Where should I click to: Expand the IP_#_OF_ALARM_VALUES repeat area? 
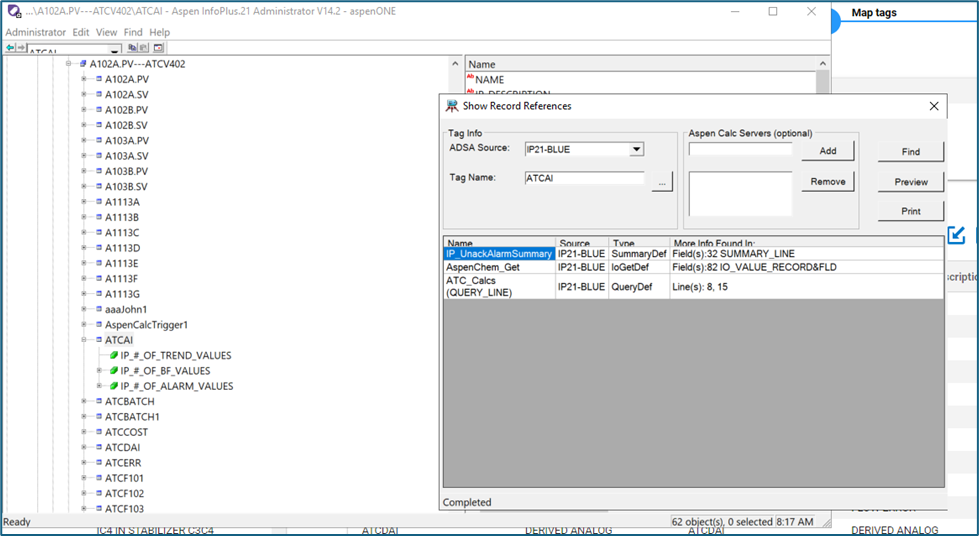(x=99, y=386)
